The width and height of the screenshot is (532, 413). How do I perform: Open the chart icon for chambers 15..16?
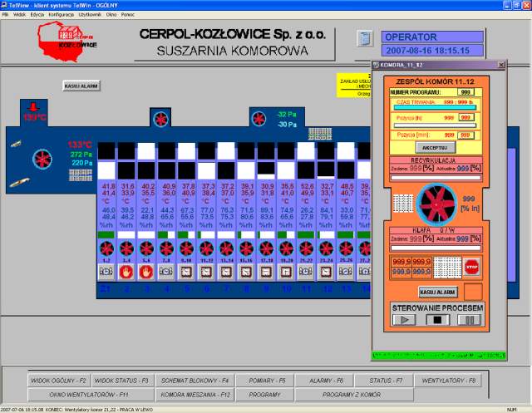[246, 272]
